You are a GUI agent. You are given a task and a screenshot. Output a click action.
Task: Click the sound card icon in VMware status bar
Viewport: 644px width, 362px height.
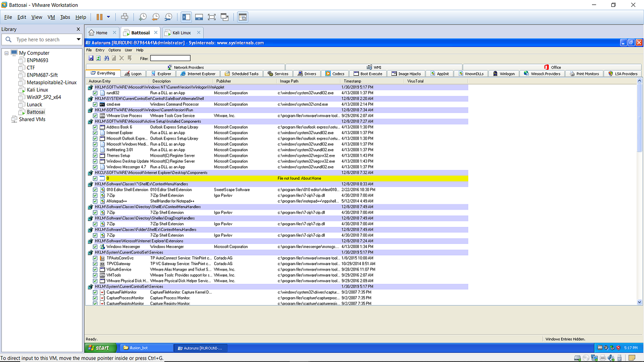(611, 358)
